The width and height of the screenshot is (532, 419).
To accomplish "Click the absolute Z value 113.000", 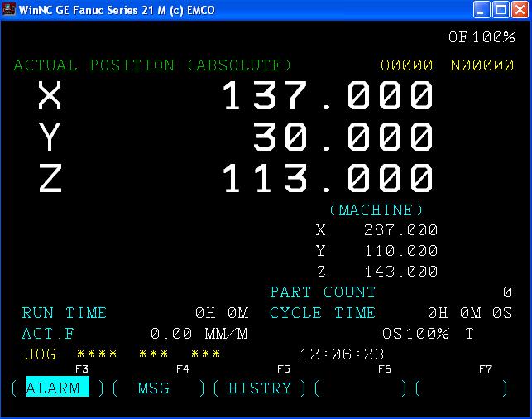I will (x=328, y=178).
